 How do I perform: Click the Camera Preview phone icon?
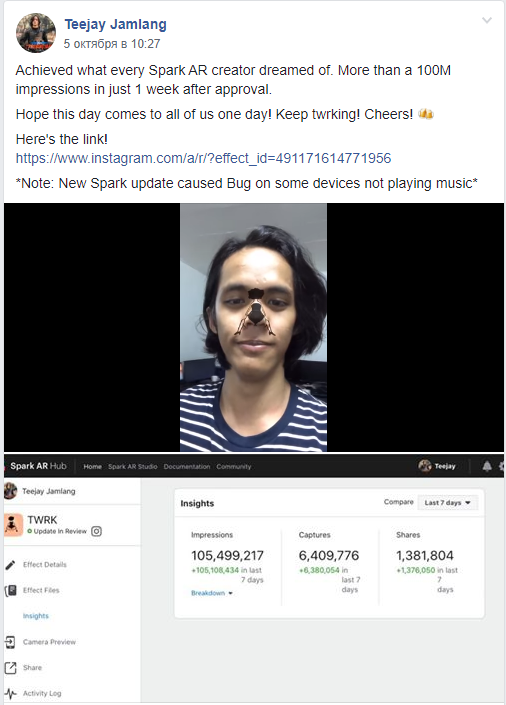coord(10,642)
